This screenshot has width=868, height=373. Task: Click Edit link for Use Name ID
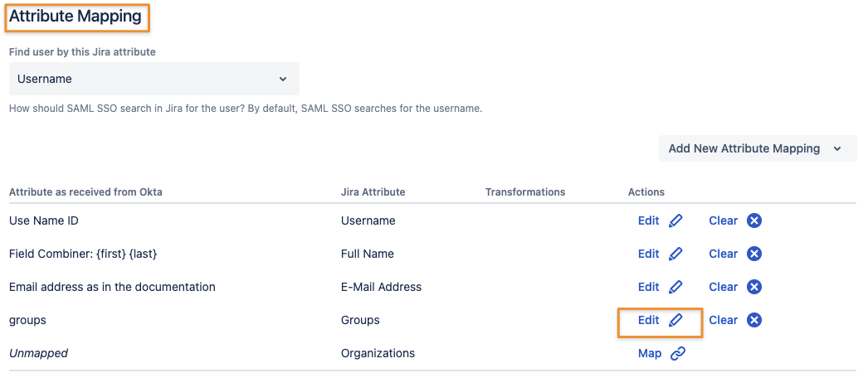click(648, 220)
